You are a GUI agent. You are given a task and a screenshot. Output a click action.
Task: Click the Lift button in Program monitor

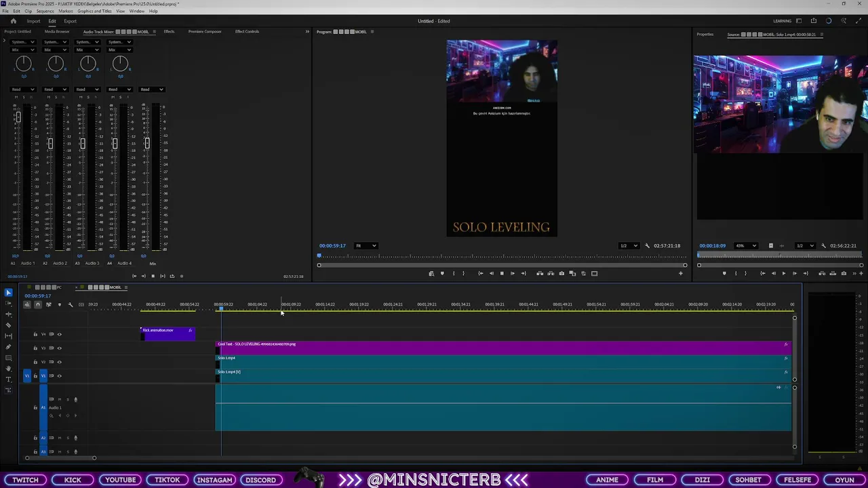click(540, 273)
